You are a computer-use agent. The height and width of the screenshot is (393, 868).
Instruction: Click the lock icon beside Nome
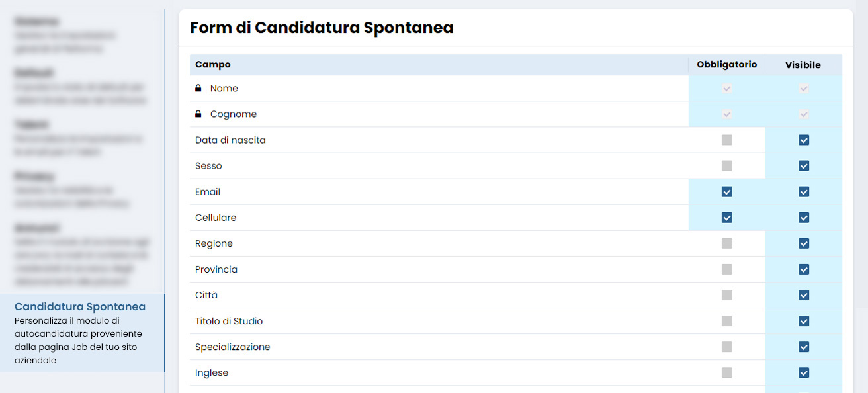197,87
